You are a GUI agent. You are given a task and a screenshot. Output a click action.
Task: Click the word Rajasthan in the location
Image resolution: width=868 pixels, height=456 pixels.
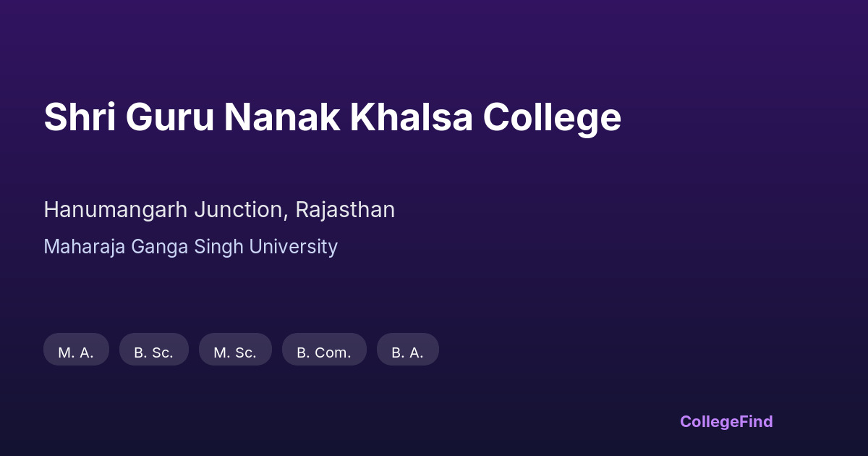point(345,210)
